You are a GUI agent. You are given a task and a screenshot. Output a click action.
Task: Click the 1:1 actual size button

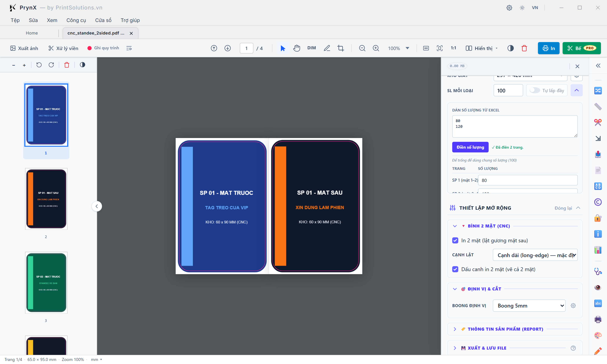[453, 48]
